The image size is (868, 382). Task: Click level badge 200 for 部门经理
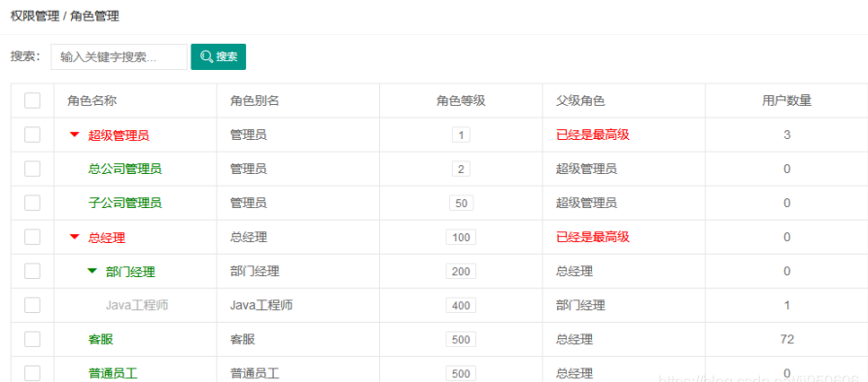pyautogui.click(x=461, y=271)
